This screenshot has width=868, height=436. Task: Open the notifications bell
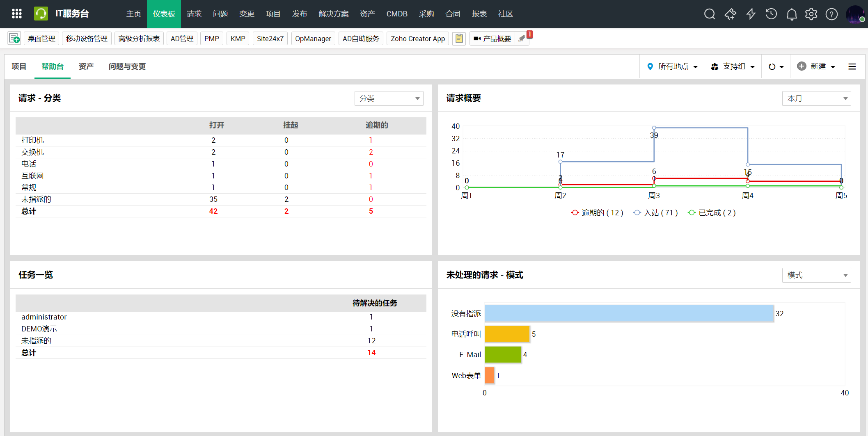click(792, 14)
